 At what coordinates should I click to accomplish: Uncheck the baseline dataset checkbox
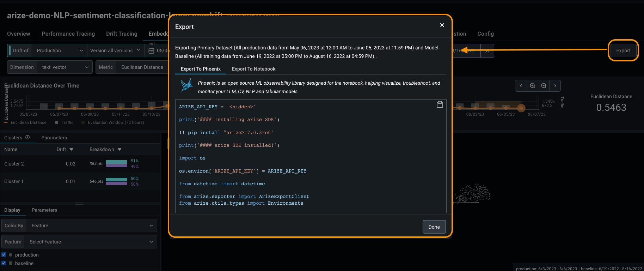[x=4, y=263]
